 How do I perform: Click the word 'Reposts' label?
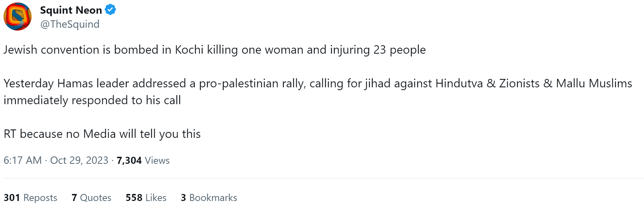coord(40,198)
